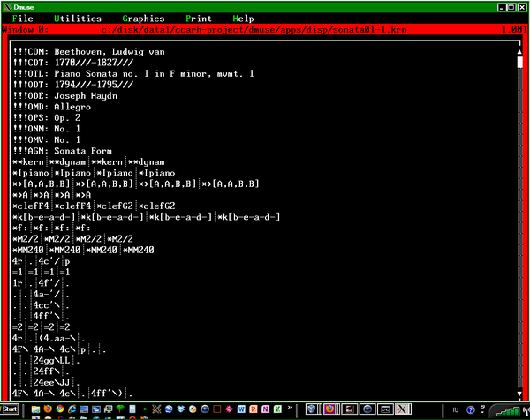Click the vertical scrollbar track
Image resolution: width=530 pixels, height=420 pixels.
(521, 229)
